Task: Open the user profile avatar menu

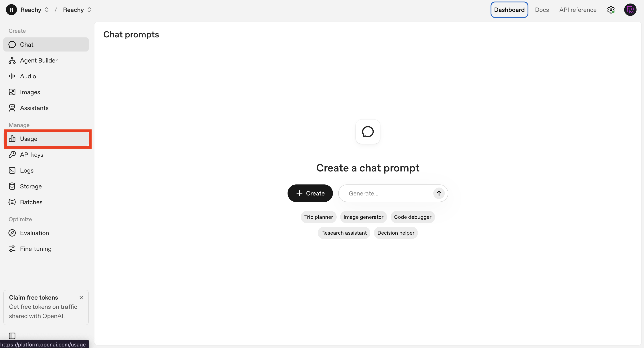Action: click(x=630, y=10)
